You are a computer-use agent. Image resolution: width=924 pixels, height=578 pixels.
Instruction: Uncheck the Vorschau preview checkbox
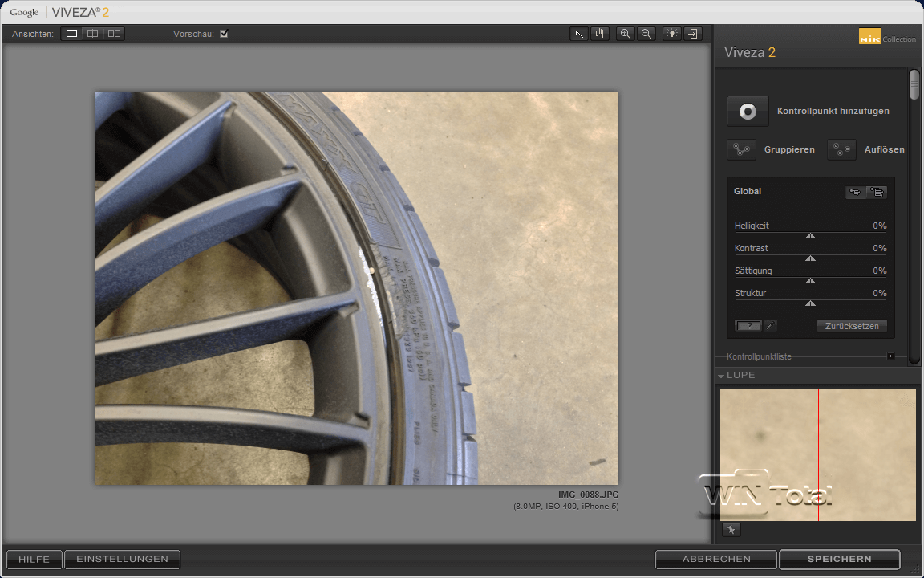[x=224, y=34]
